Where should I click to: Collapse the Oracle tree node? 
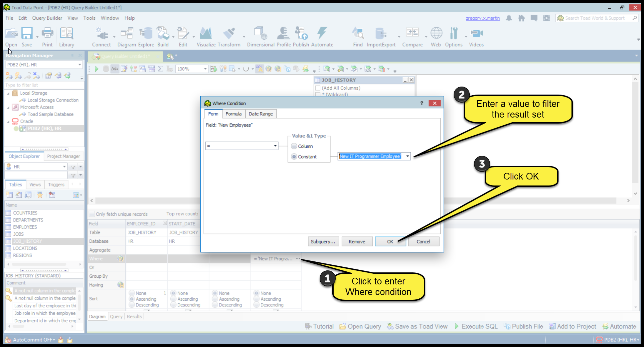[x=8, y=122]
